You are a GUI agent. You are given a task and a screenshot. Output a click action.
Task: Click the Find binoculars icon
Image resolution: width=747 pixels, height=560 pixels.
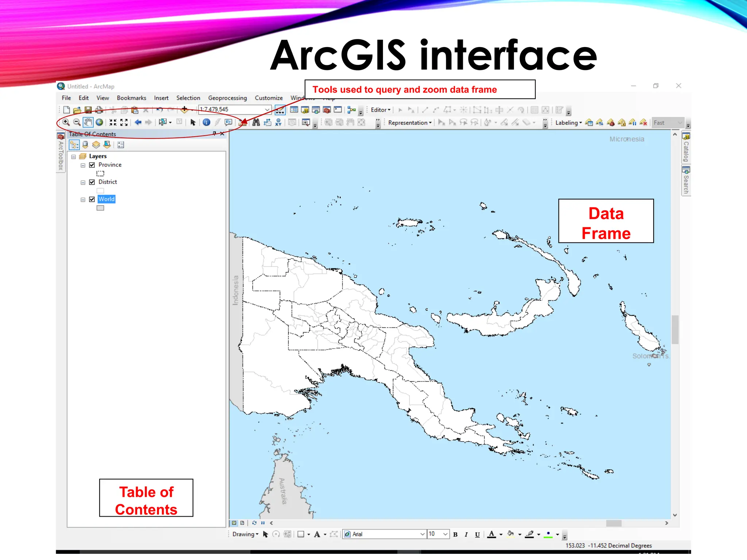point(256,122)
